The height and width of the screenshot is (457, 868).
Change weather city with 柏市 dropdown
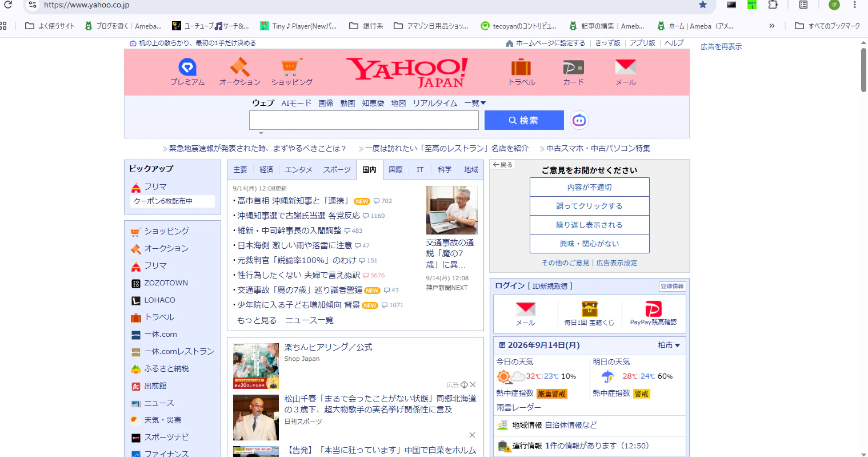[x=669, y=345]
